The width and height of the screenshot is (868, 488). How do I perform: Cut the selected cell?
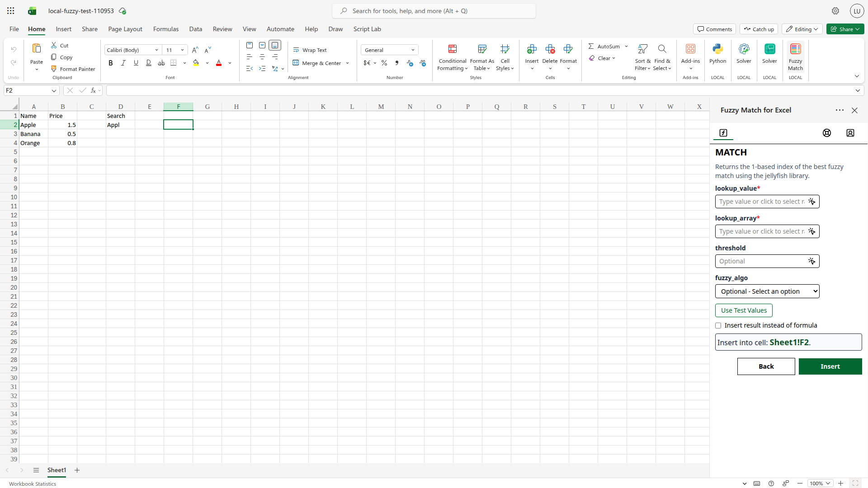(60, 45)
